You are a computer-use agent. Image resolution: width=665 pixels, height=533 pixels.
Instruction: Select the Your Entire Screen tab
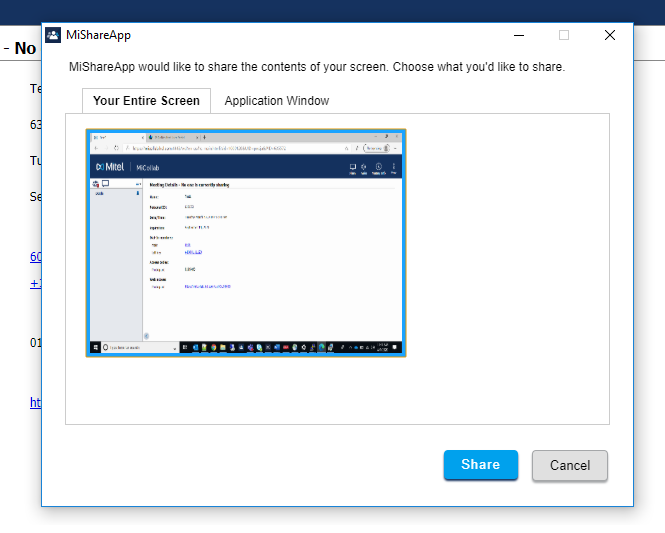pyautogui.click(x=147, y=101)
